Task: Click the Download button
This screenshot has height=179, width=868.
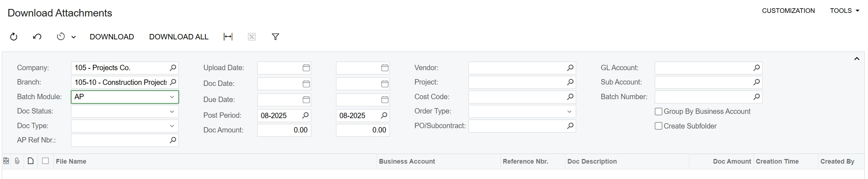Action: [112, 37]
